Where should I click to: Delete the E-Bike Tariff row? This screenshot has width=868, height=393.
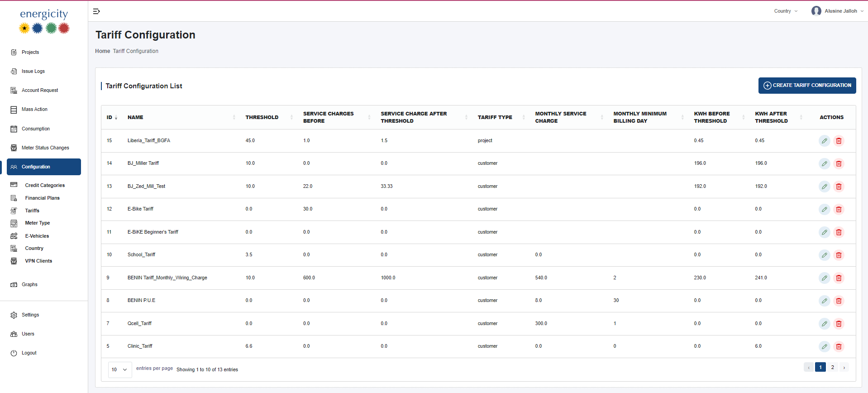tap(839, 209)
